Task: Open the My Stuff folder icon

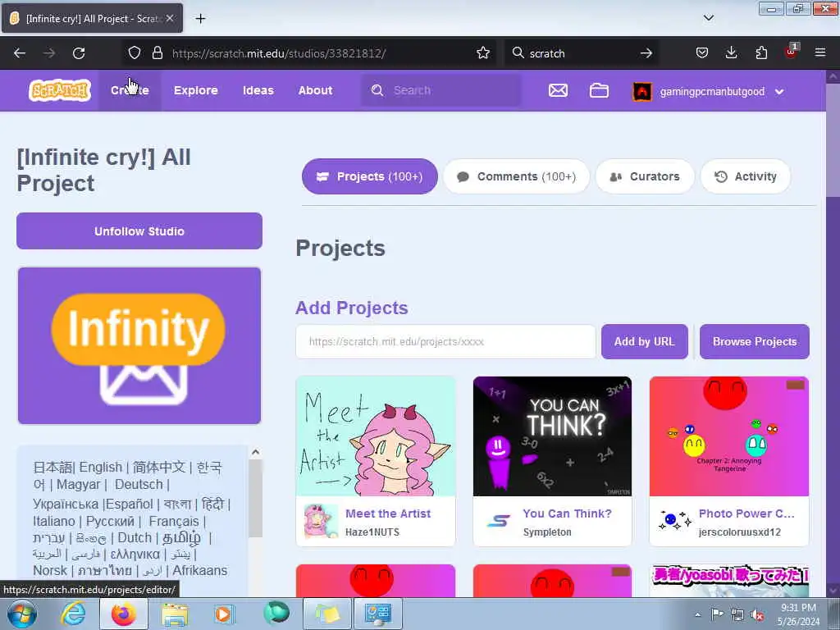Action: [x=599, y=90]
